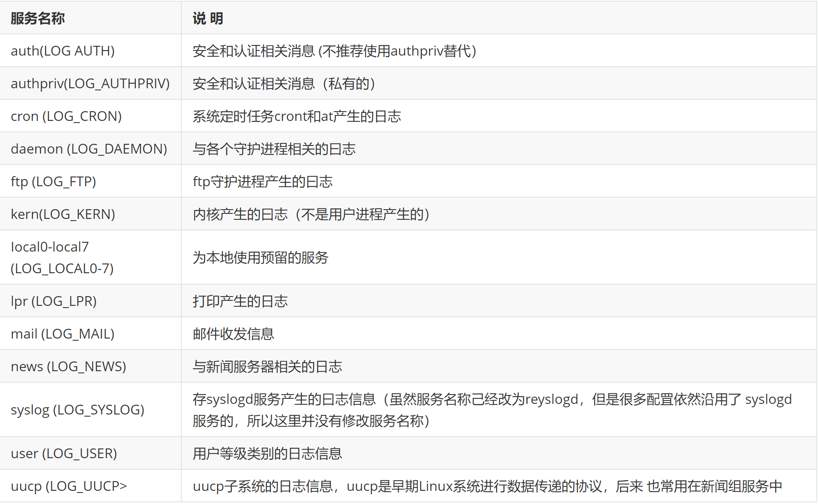818x504 pixels.
Task: Click description 安全和认证相关消息（私有的）
Action: pos(284,84)
